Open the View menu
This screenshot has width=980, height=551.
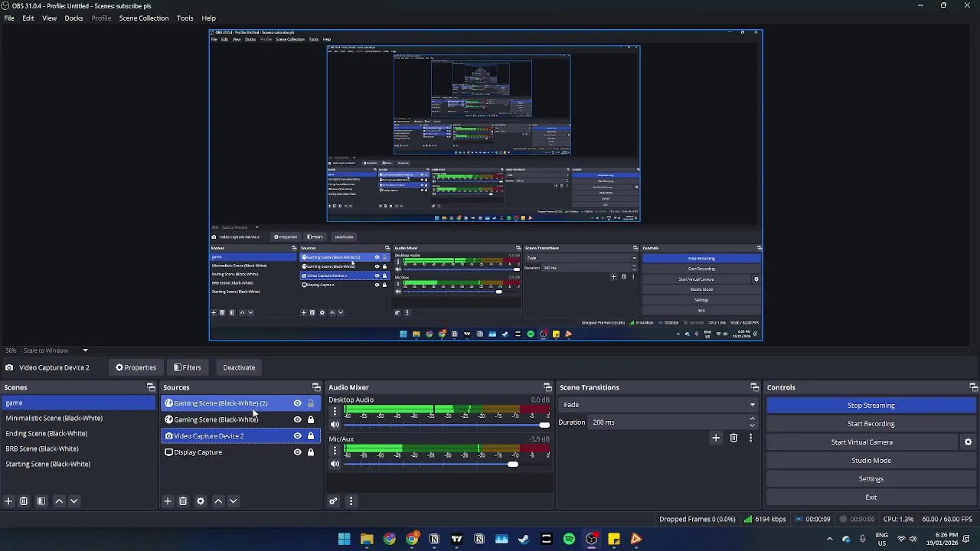[49, 18]
